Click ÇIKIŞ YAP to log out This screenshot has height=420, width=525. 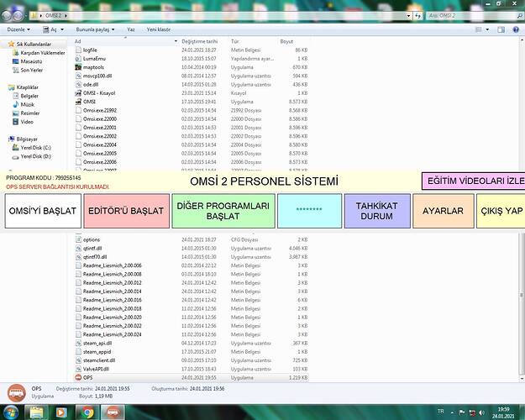point(501,211)
